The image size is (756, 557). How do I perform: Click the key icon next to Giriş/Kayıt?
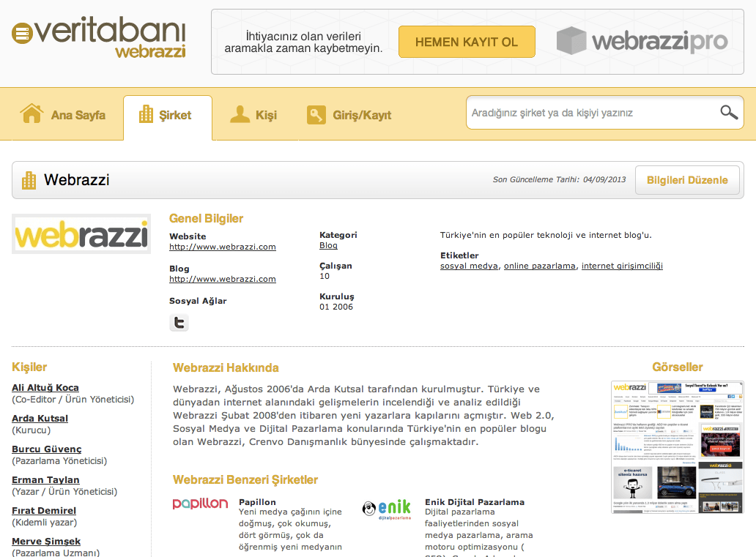[316, 113]
